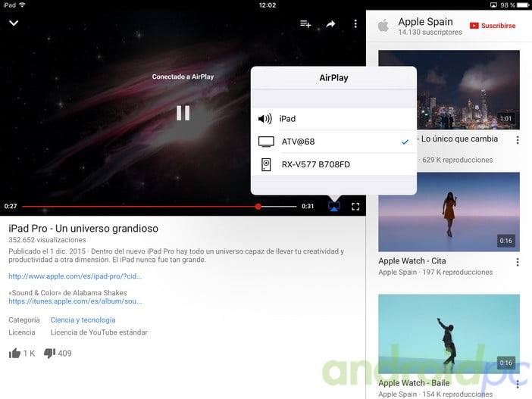Click the TV screen icon beside ATV@68
This screenshot has width=532, height=399.
(x=266, y=142)
